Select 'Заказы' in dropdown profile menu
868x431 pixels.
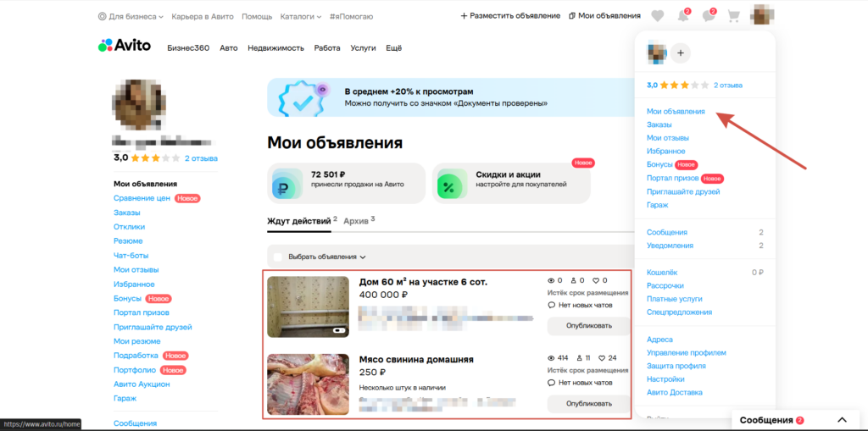[x=659, y=125]
